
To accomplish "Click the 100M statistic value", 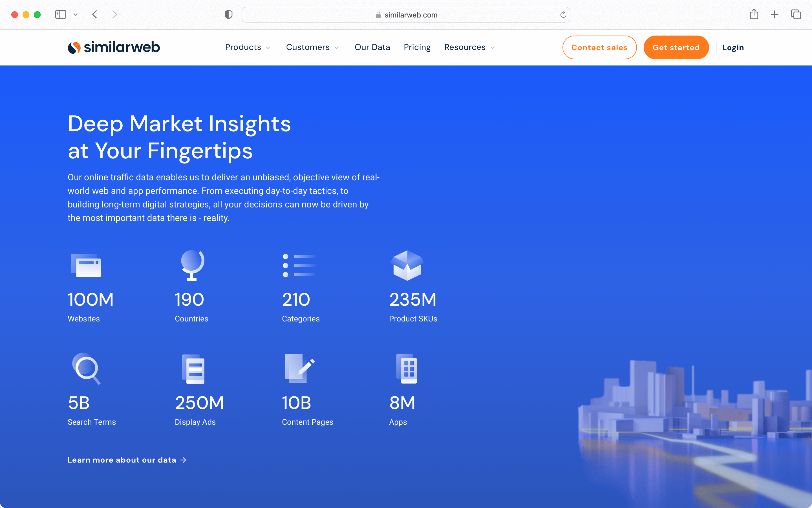I will pos(91,299).
